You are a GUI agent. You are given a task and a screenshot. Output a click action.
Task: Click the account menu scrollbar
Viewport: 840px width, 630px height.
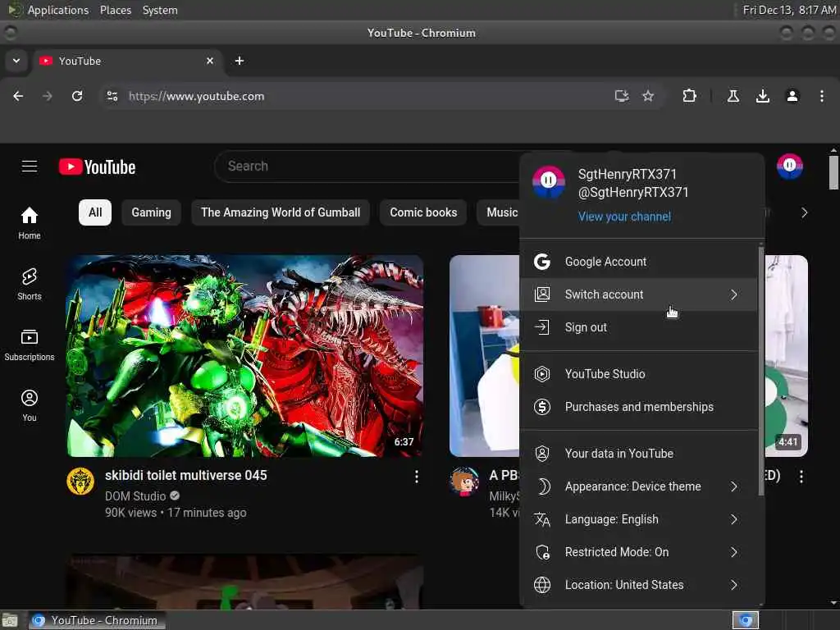point(761,370)
